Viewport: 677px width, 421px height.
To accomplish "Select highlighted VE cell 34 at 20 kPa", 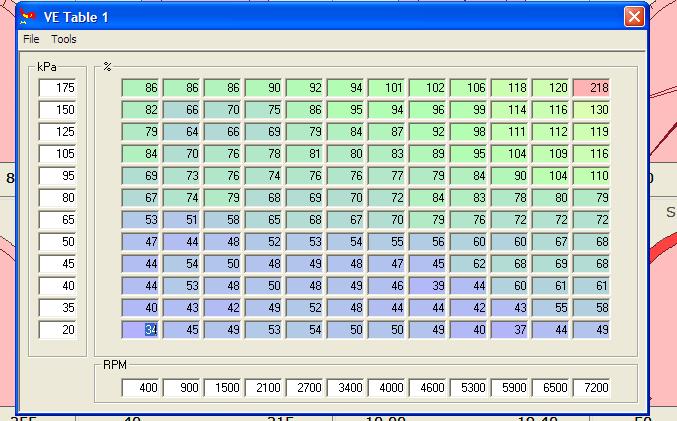I will point(140,330).
